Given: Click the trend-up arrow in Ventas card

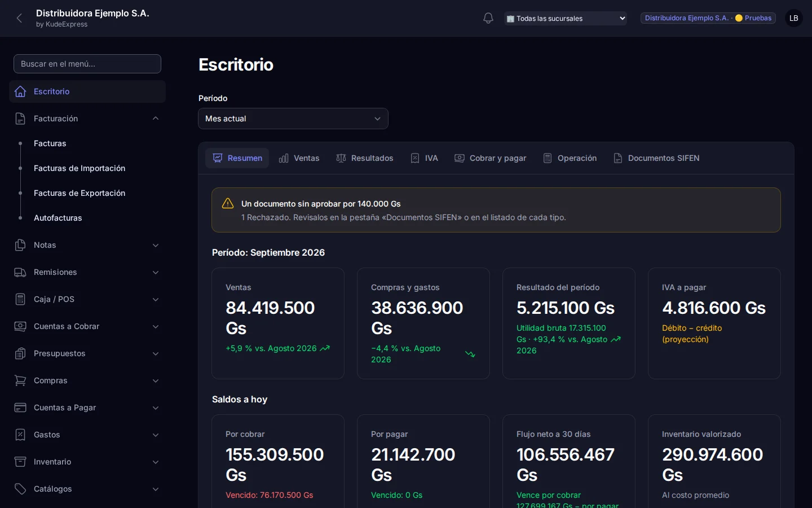Looking at the screenshot, I should [325, 349].
